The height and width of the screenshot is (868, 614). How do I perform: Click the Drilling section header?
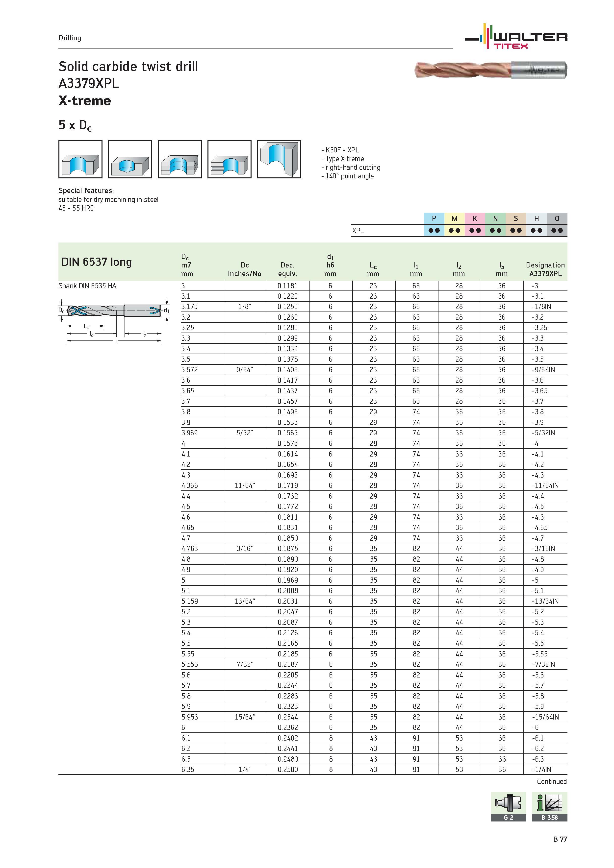pos(70,38)
